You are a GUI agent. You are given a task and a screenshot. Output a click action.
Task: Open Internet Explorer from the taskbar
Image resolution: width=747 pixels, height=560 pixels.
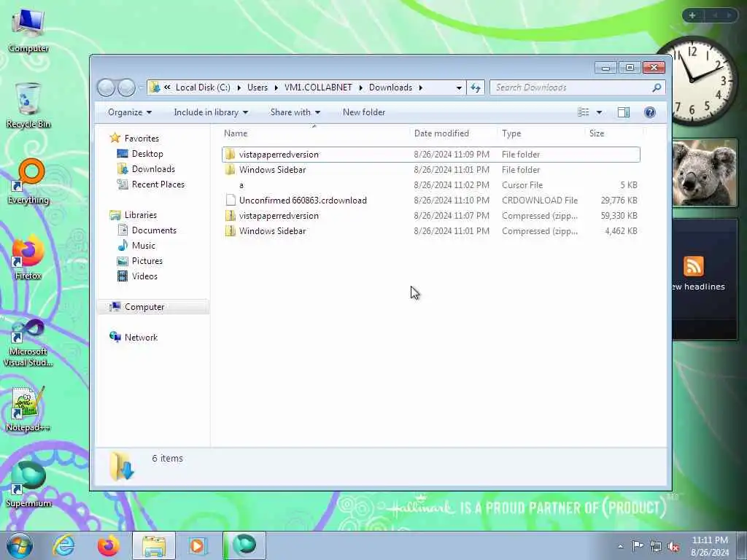(64, 545)
